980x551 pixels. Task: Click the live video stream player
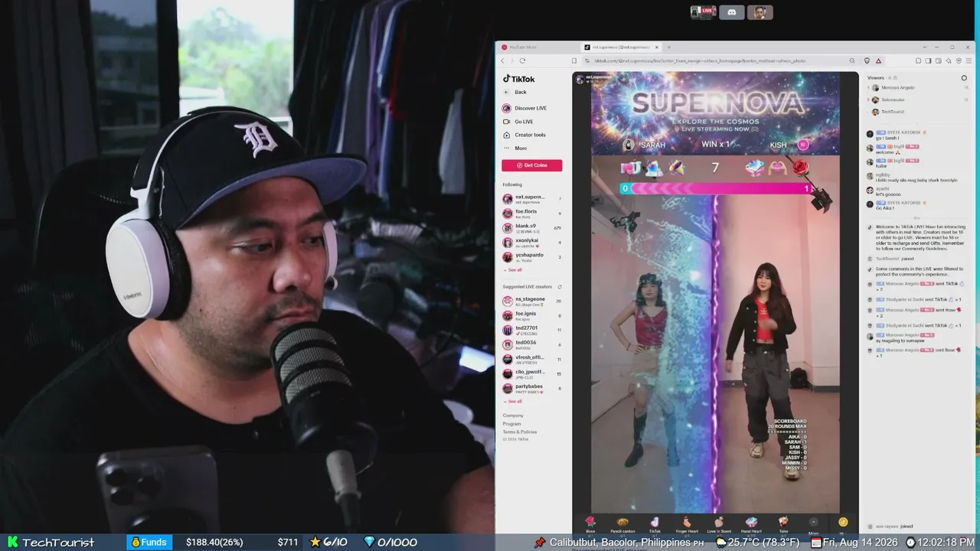(715, 292)
